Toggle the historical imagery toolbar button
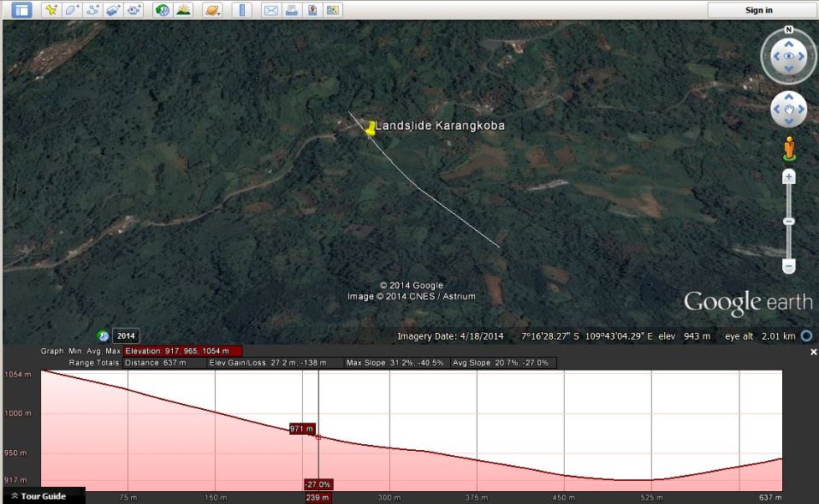Image resolution: width=819 pixels, height=504 pixels. (163, 10)
